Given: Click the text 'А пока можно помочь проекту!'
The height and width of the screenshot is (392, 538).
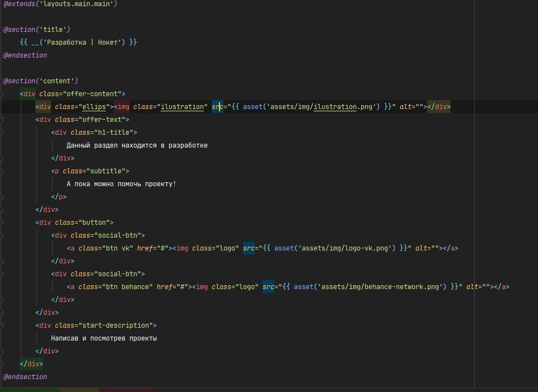Looking at the screenshot, I should click(121, 184).
